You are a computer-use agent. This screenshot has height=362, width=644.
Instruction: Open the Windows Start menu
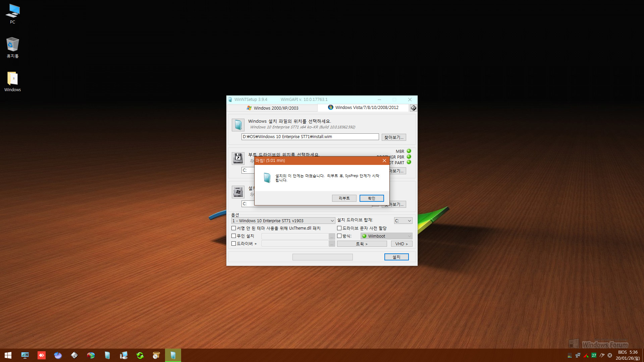click(x=8, y=355)
